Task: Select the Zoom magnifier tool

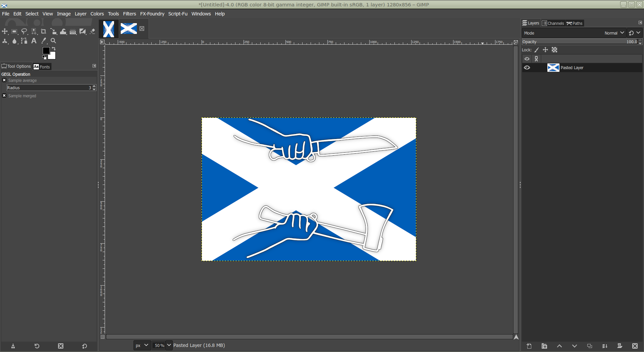Action: pos(53,41)
